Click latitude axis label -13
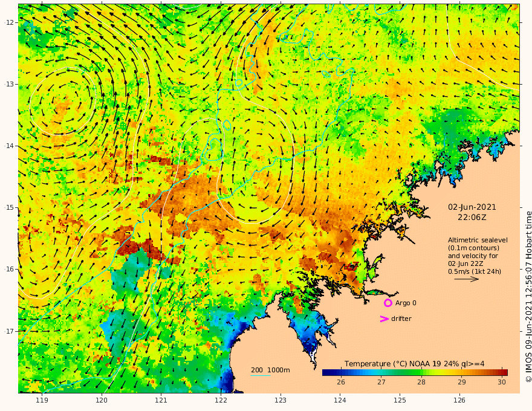The height and width of the screenshot is (411, 532). (9, 84)
